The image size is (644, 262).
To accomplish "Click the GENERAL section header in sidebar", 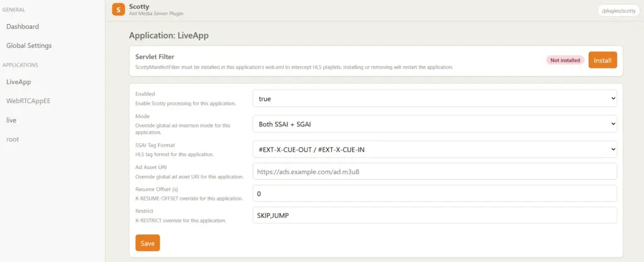I will [x=14, y=9].
